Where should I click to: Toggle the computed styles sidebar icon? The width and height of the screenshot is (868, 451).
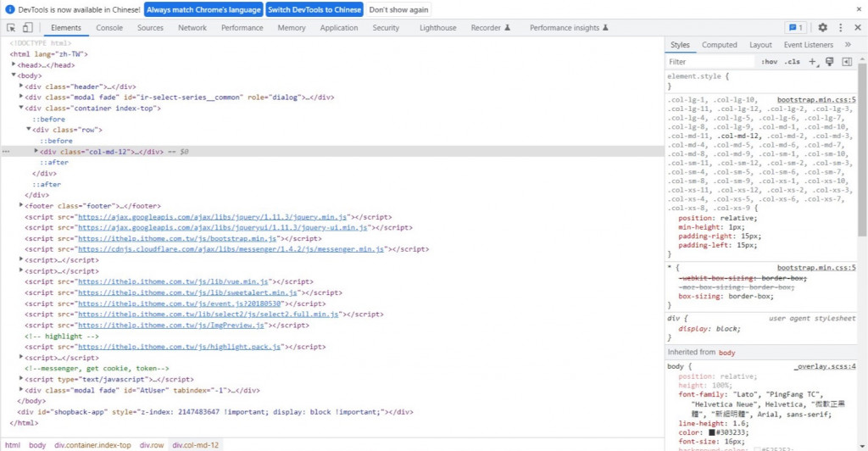(847, 62)
